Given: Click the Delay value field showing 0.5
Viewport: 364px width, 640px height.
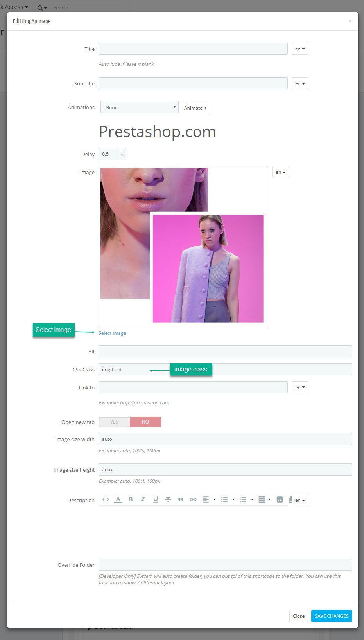Looking at the screenshot, I should coord(108,154).
